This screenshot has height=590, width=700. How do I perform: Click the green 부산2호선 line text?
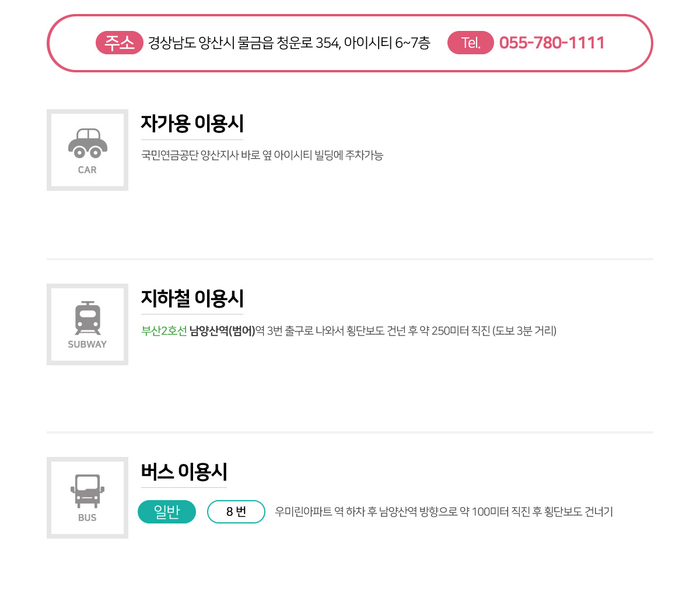point(164,331)
